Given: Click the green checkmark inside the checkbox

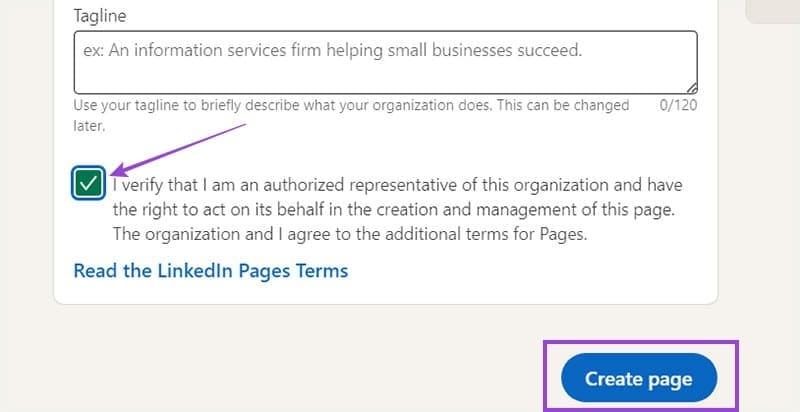Looking at the screenshot, I should [x=90, y=184].
